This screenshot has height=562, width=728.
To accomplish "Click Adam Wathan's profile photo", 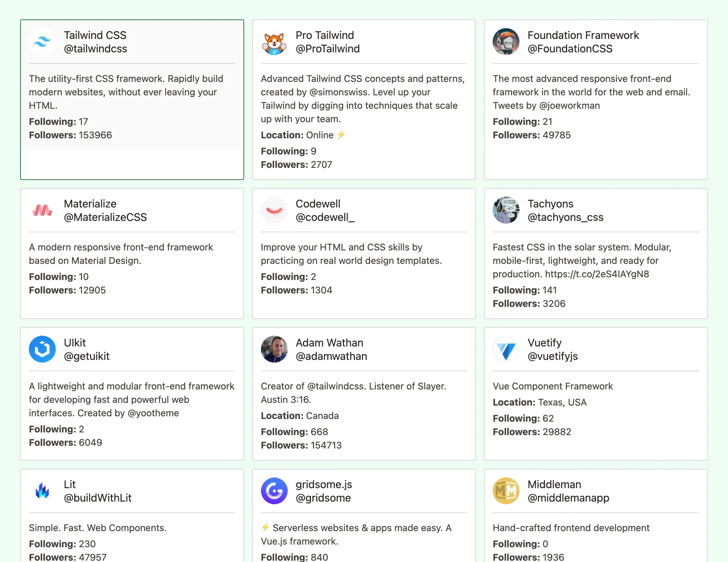I will pyautogui.click(x=274, y=349).
